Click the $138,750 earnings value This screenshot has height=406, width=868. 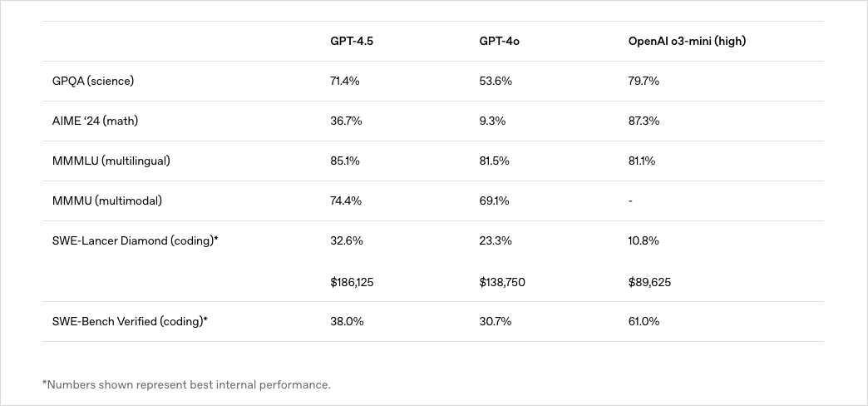pyautogui.click(x=502, y=282)
